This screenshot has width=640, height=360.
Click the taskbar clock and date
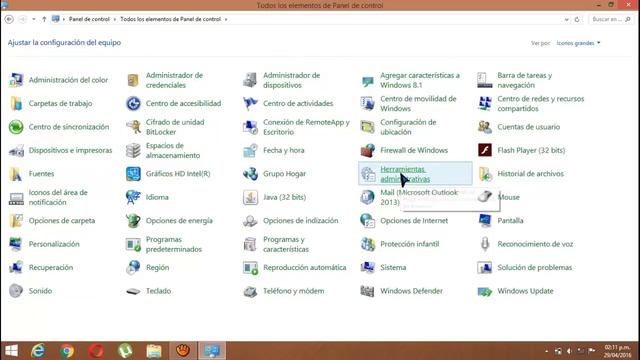coord(617,351)
